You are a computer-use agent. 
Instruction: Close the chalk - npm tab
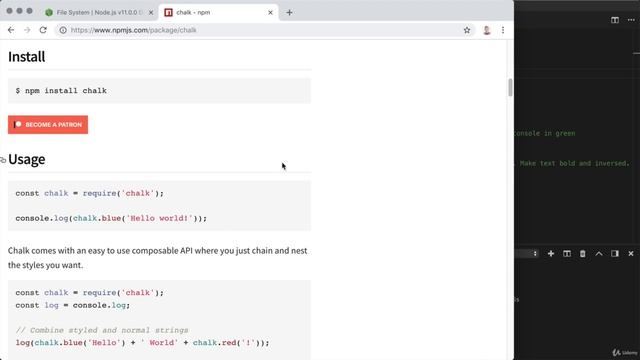pos(270,13)
